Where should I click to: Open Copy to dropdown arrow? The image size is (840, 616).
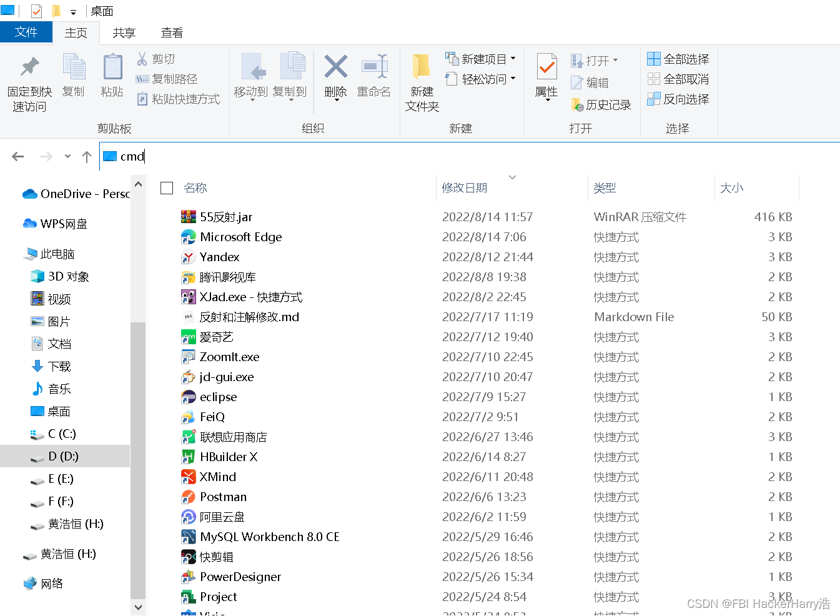point(292,101)
